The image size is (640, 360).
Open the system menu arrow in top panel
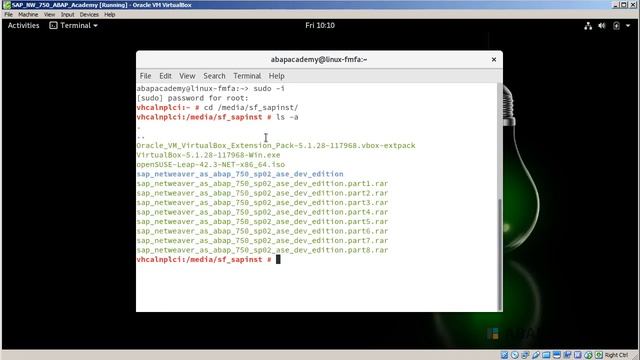coord(628,26)
